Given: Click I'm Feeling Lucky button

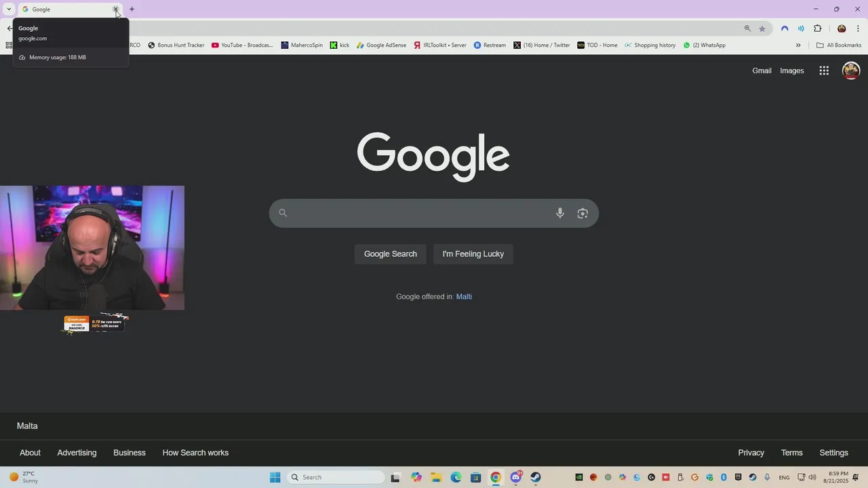Looking at the screenshot, I should [473, 254].
